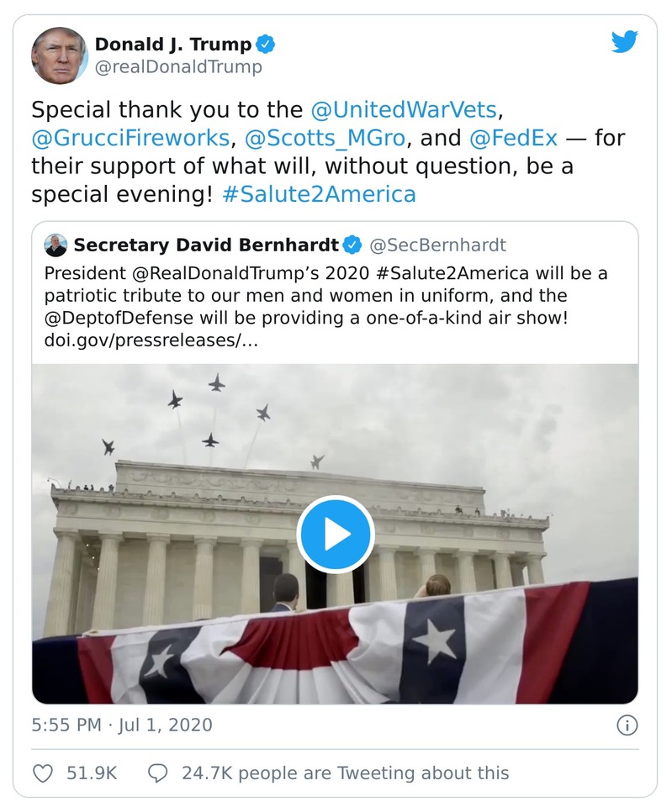Click the #Salute2America hashtag
Viewport: 672px width, 812px height.
(319, 194)
